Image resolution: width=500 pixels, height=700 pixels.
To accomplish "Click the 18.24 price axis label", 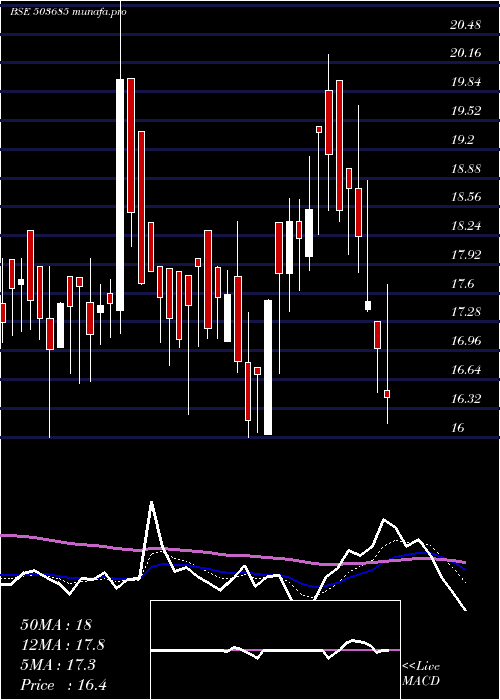I will coord(466,226).
